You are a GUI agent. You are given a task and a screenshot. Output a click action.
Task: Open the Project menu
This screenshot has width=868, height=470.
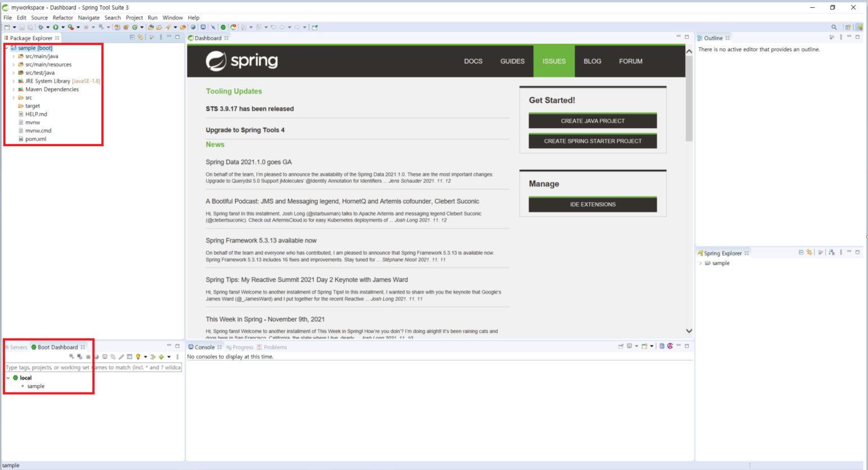tap(134, 17)
